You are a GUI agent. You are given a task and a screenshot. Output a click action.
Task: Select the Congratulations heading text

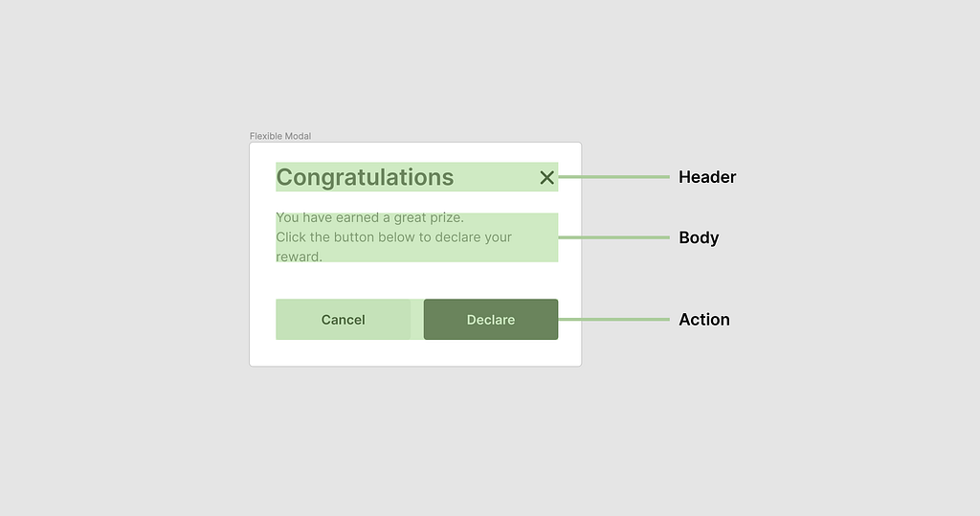click(x=365, y=177)
